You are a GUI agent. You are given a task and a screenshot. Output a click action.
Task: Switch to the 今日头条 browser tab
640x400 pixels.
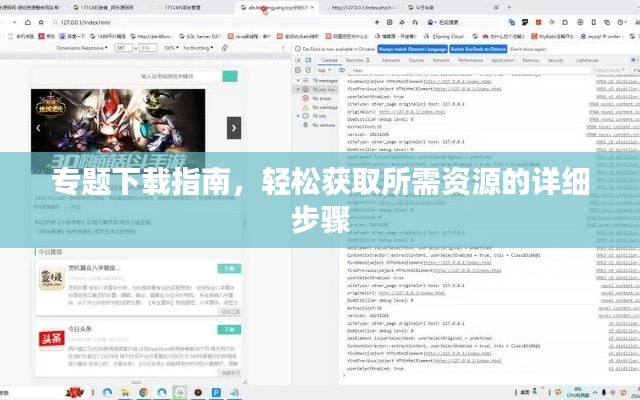coord(420,7)
